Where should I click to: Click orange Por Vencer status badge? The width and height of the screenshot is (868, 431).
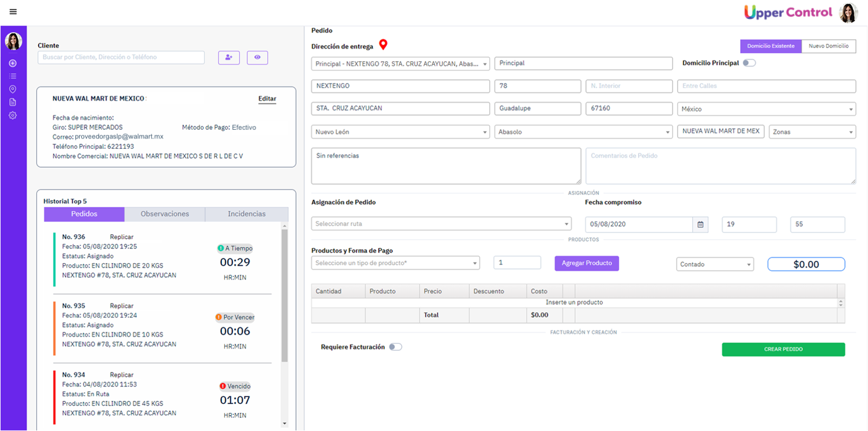235,317
